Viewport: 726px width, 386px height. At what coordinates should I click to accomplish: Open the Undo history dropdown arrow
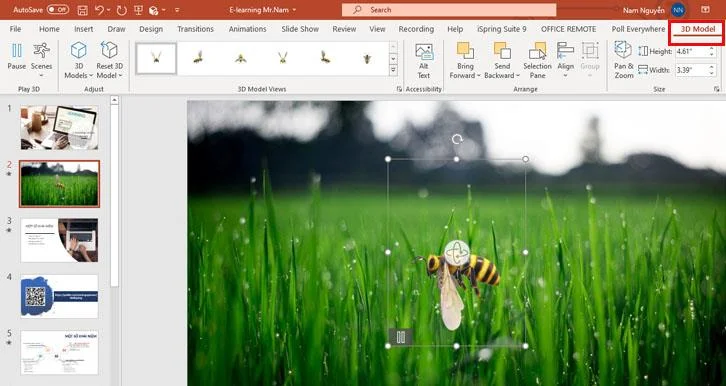click(x=109, y=10)
